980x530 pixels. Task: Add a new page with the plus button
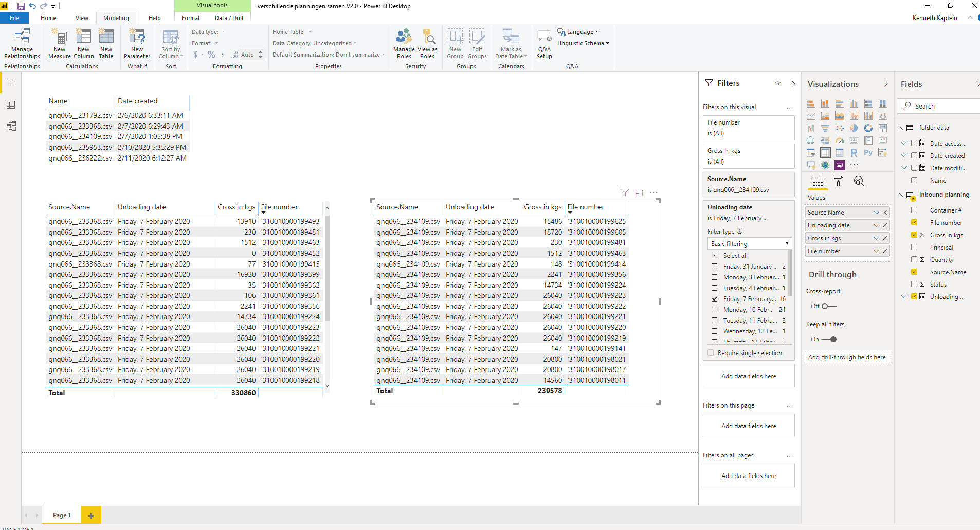pyautogui.click(x=91, y=515)
